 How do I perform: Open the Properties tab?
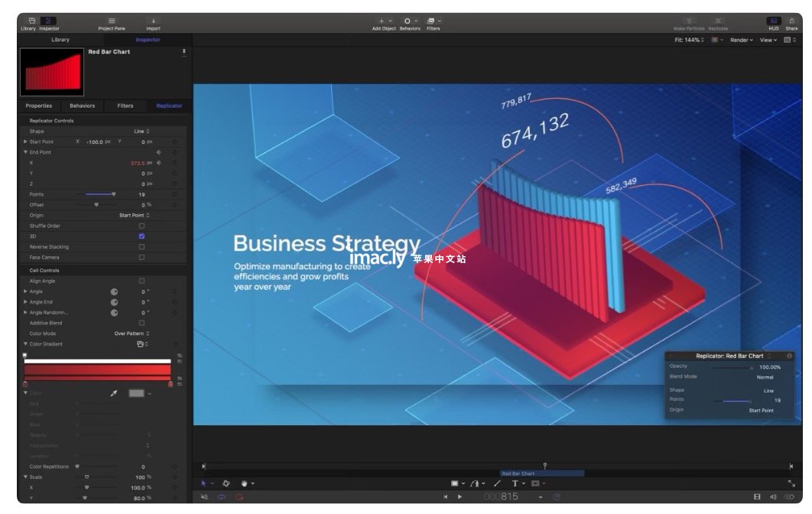click(x=39, y=106)
